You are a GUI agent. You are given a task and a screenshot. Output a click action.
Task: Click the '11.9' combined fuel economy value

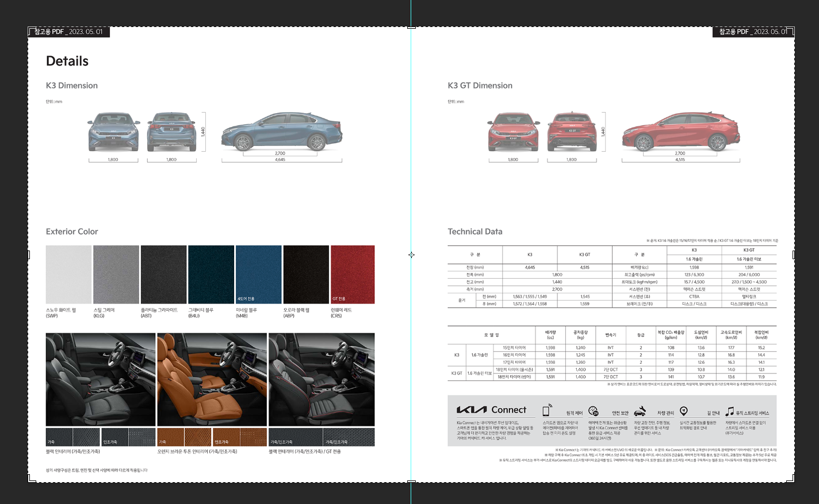point(761,377)
